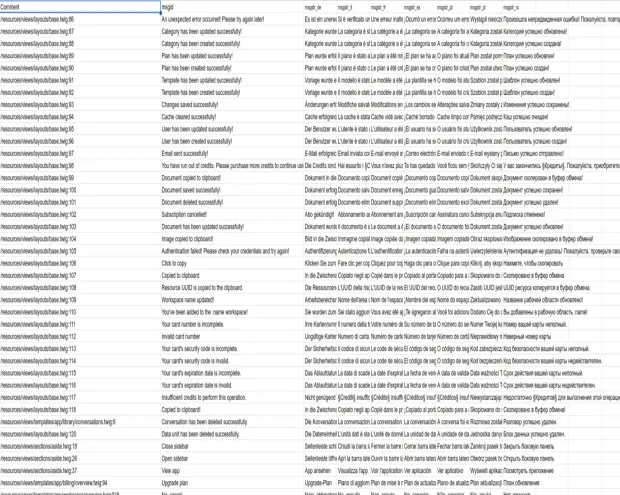Screen dimensions: 620x495
Task: Click the 'Invalid card number' cell
Action: [x=232, y=336]
